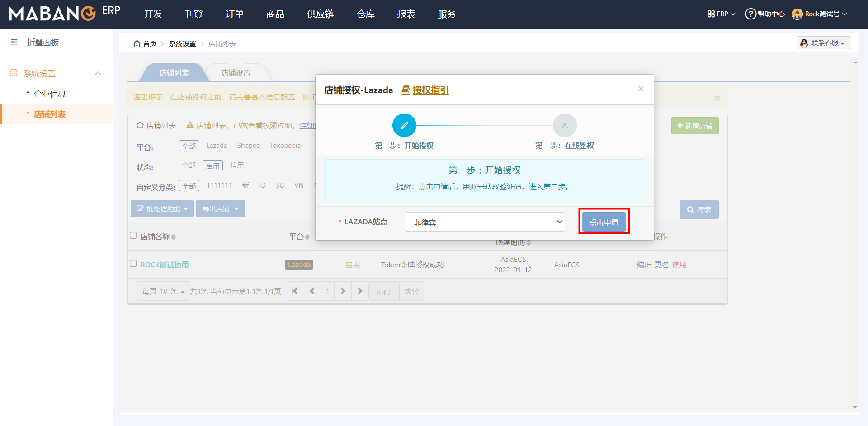Image resolution: width=868 pixels, height=426 pixels.
Task: Open the ERP switcher dropdown
Action: click(722, 14)
